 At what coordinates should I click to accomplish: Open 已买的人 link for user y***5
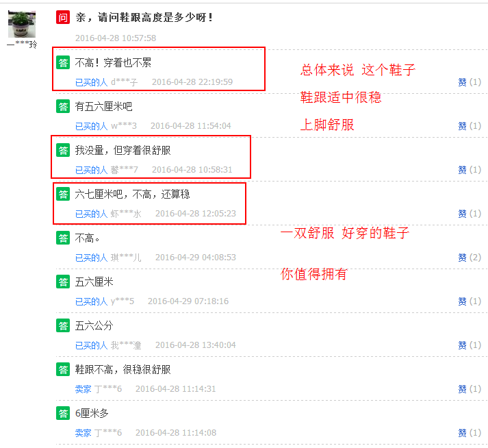(x=91, y=301)
